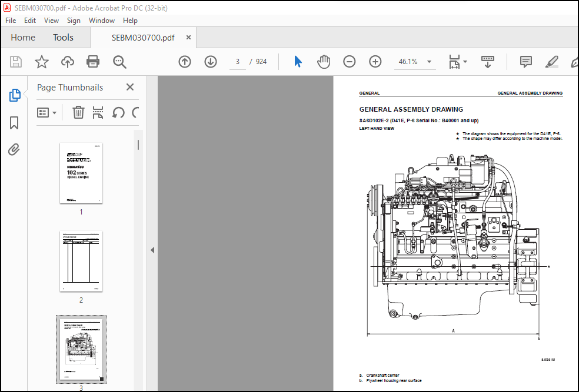
Task: Expand the page fit options dropdown
Action: tap(465, 62)
